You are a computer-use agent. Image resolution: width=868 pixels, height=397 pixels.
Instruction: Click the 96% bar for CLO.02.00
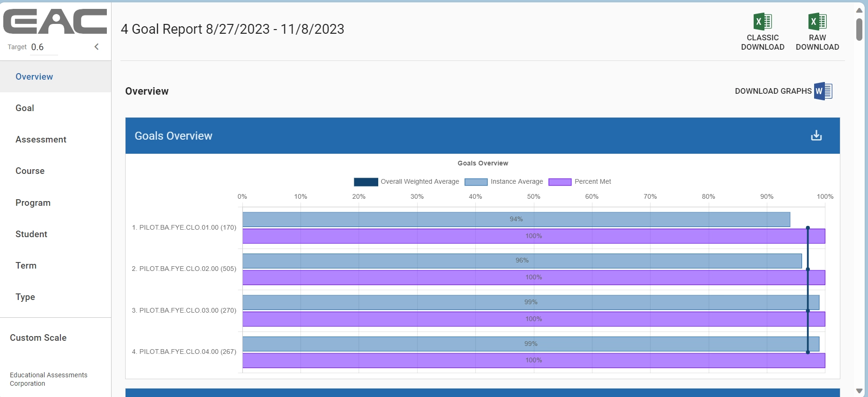point(522,261)
